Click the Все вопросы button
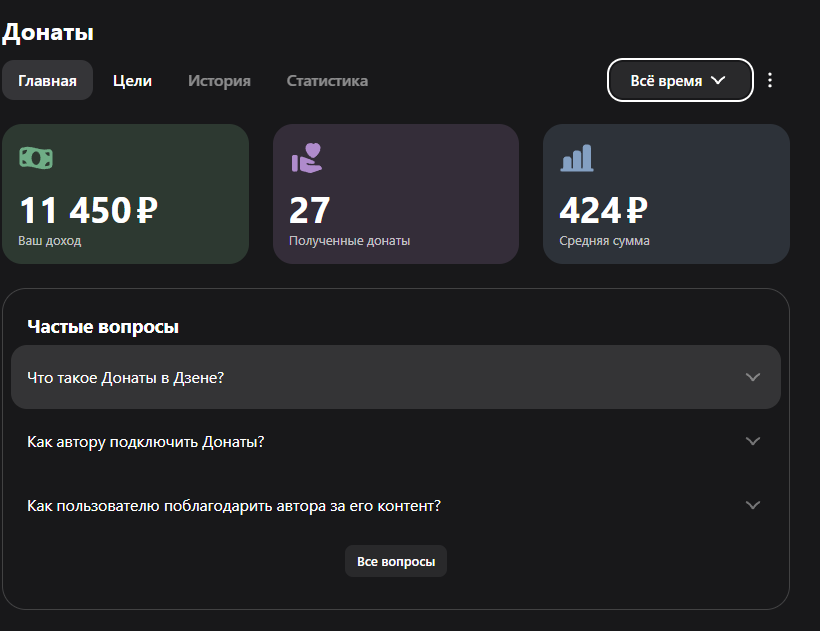 pyautogui.click(x=396, y=561)
